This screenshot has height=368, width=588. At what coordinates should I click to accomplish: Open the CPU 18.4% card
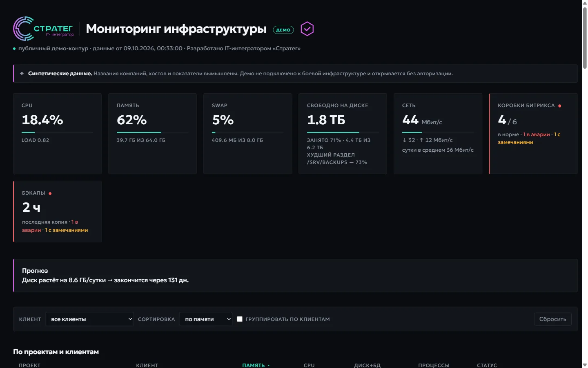click(x=58, y=134)
